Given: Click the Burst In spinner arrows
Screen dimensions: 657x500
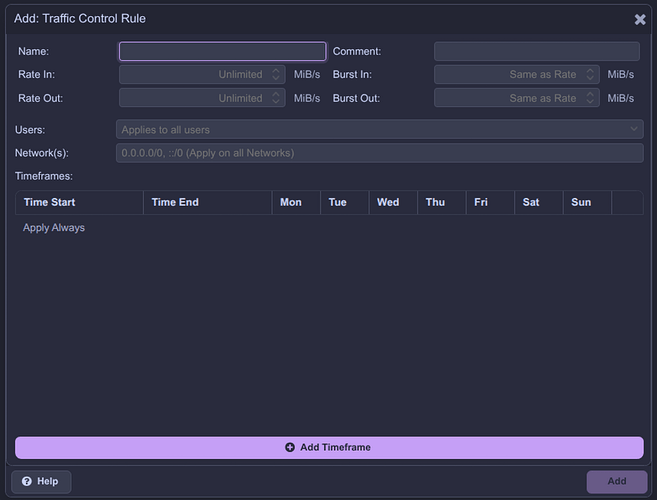Looking at the screenshot, I should 591,75.
